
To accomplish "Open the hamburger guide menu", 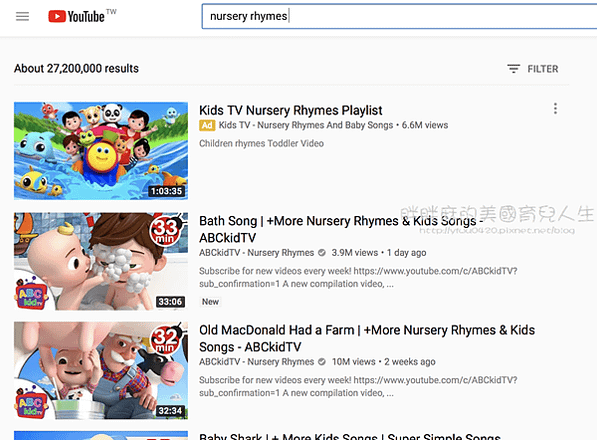I will click(x=22, y=16).
